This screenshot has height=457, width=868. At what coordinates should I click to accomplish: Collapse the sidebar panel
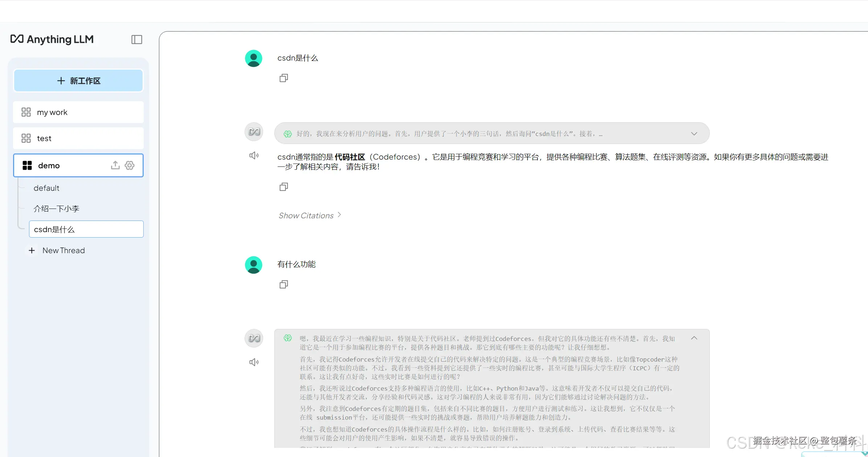[x=136, y=40]
